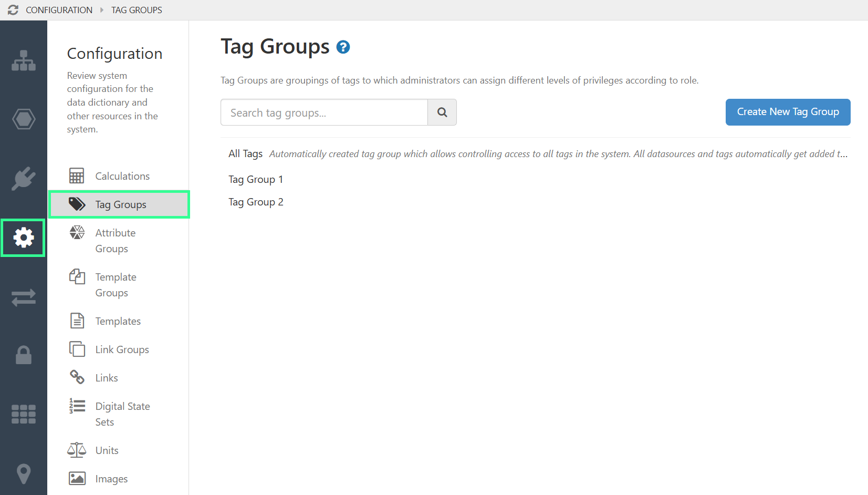This screenshot has height=495, width=868.
Task: Click the refresh icon in the breadcrumb bar
Action: point(13,9)
